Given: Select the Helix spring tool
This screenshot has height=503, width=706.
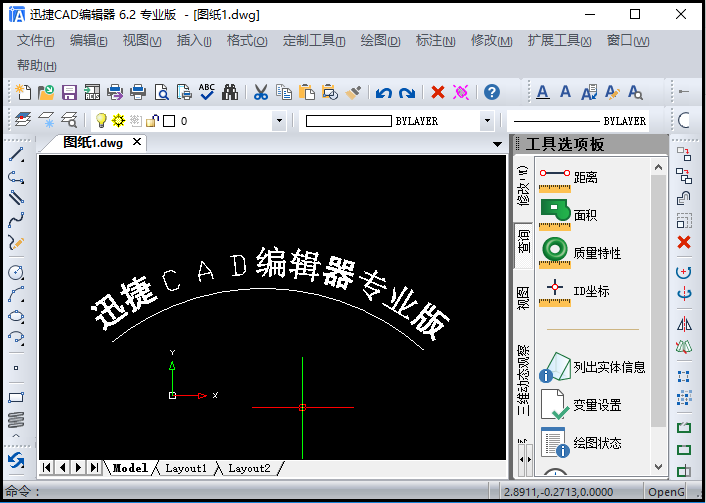Looking at the screenshot, I should pos(16,420).
